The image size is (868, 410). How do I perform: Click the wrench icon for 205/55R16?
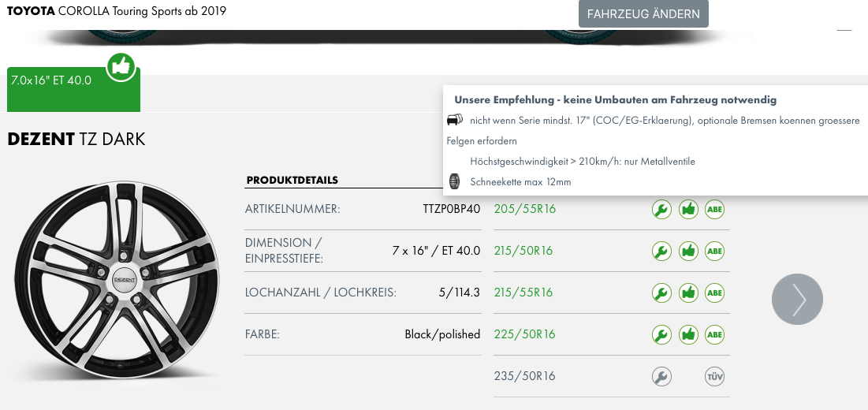click(661, 209)
